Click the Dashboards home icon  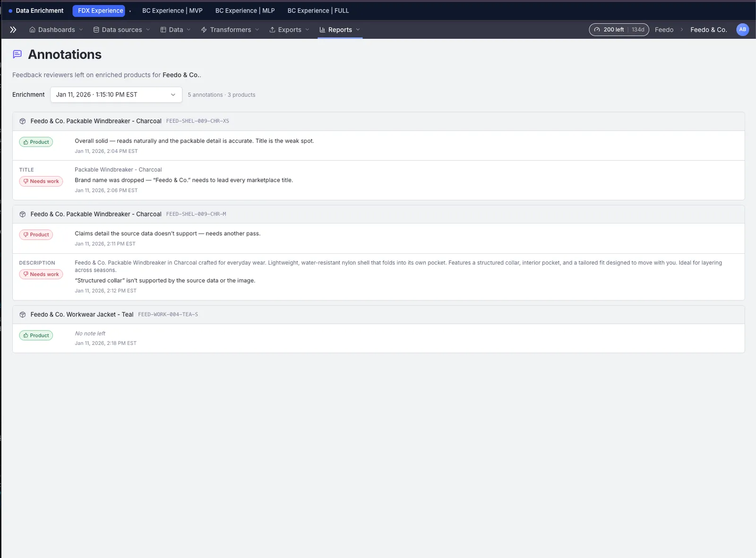(x=32, y=29)
